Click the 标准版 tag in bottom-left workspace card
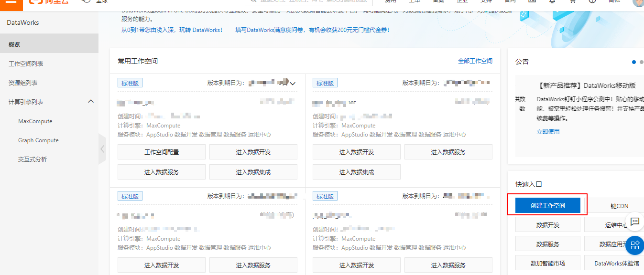 [x=130, y=196]
